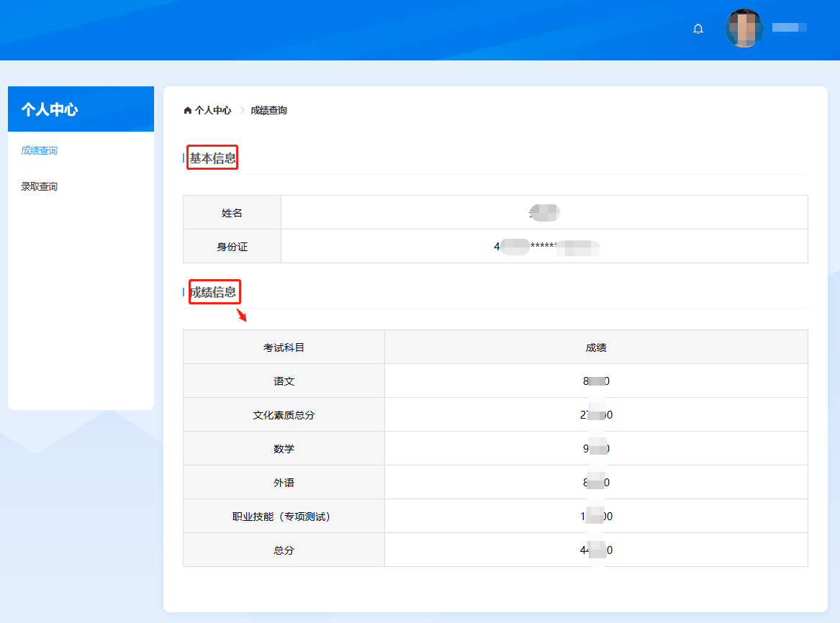
Task: Click the notification bell icon
Action: 697,29
